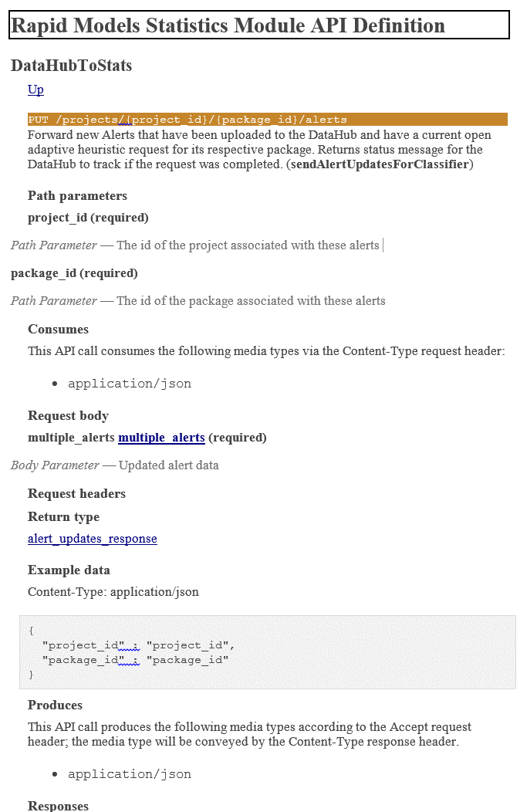
Task: Click the orange PUT endpoint bar
Action: (267, 120)
